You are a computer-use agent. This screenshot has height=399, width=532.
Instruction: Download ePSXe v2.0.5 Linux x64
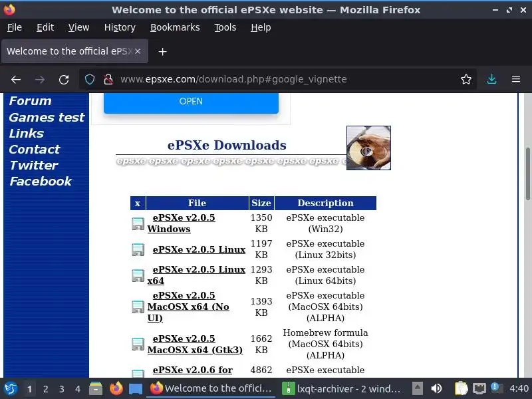click(196, 275)
